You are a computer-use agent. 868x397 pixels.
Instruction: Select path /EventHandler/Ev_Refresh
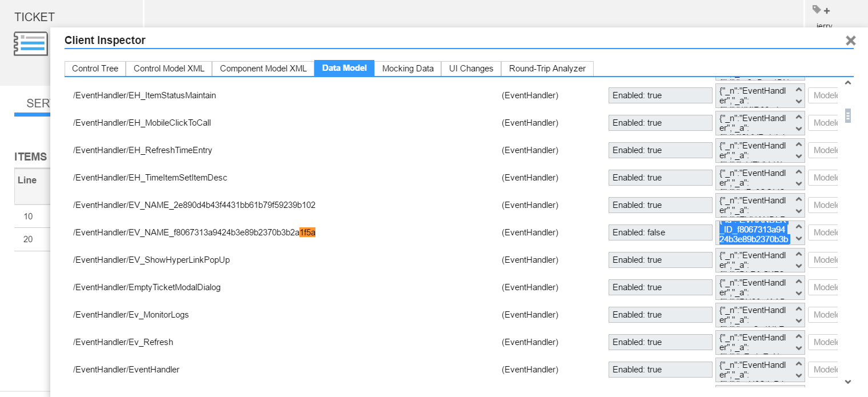[x=123, y=342]
